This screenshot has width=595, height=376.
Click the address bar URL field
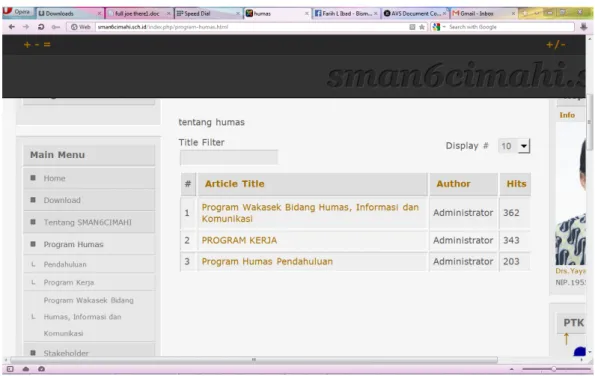coord(250,27)
